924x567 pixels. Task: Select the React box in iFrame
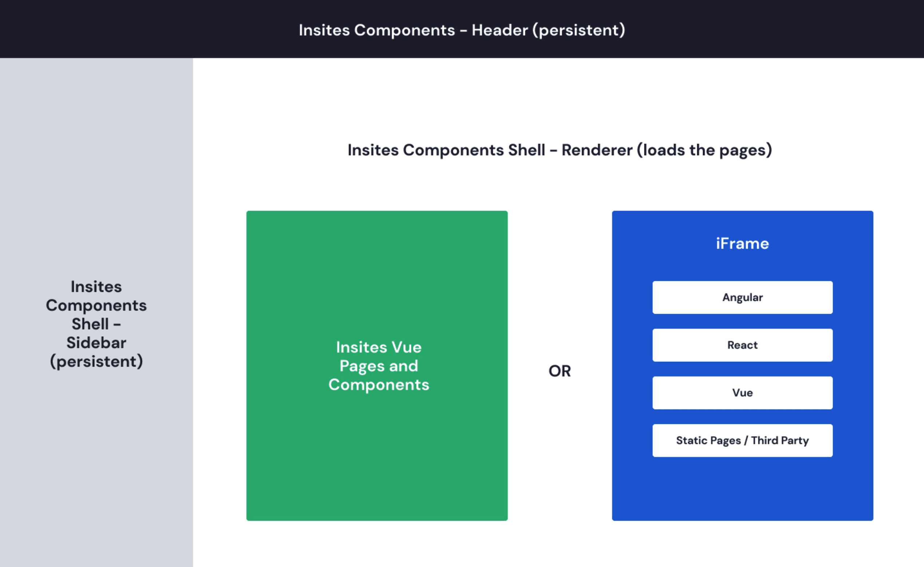point(742,345)
